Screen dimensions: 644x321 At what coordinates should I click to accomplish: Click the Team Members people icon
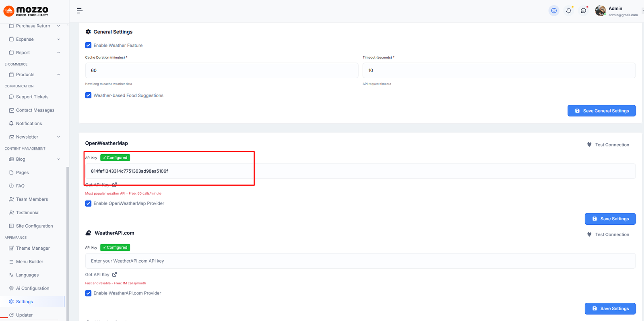pyautogui.click(x=11, y=199)
